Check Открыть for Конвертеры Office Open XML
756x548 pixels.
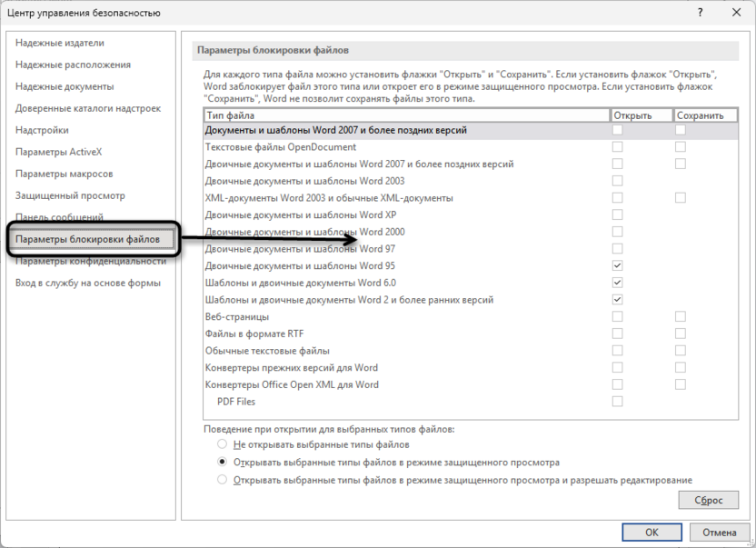coord(617,384)
